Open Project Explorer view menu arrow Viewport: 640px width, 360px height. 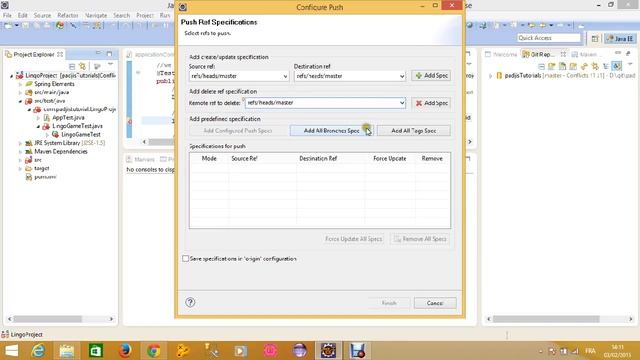coord(110,65)
